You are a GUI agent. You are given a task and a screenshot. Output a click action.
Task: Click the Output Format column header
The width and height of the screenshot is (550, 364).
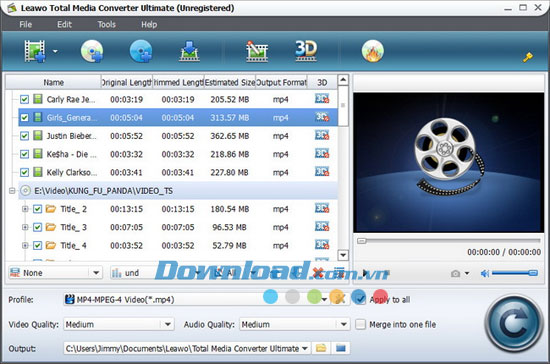coord(281,82)
